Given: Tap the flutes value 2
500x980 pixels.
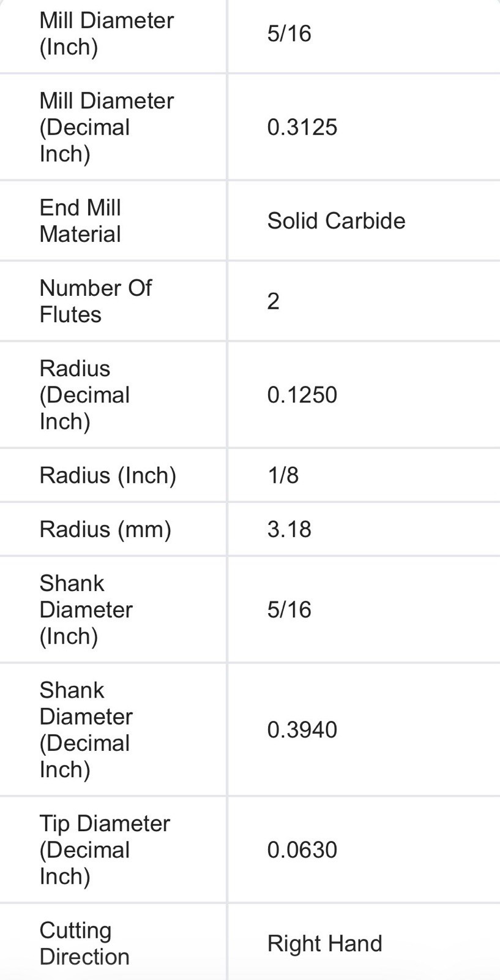Looking at the screenshot, I should pyautogui.click(x=274, y=301).
